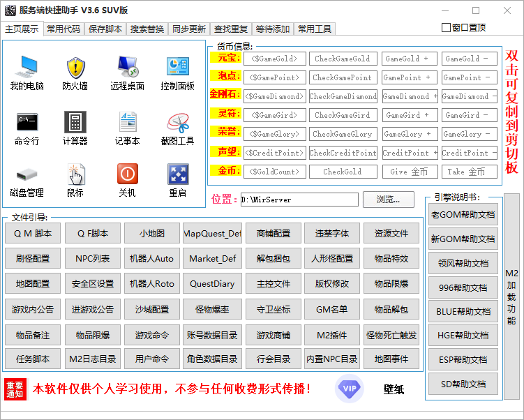524x420 pixels.
Task: Click the <$GameGlory> variable box
Action: (x=275, y=134)
